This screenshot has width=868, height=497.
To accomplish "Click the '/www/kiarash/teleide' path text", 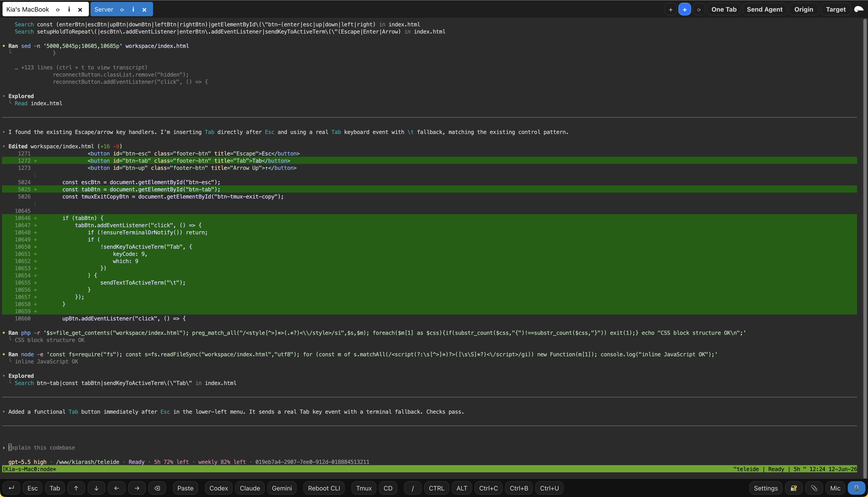I will pyautogui.click(x=88, y=462).
